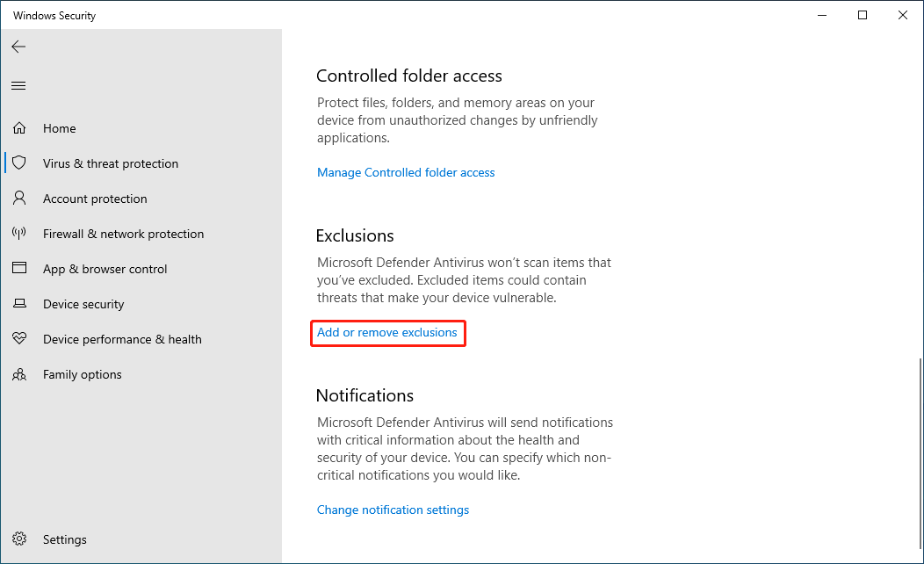Open Settings using the gear icon
Viewport: 924px width, 564px height.
coord(19,539)
